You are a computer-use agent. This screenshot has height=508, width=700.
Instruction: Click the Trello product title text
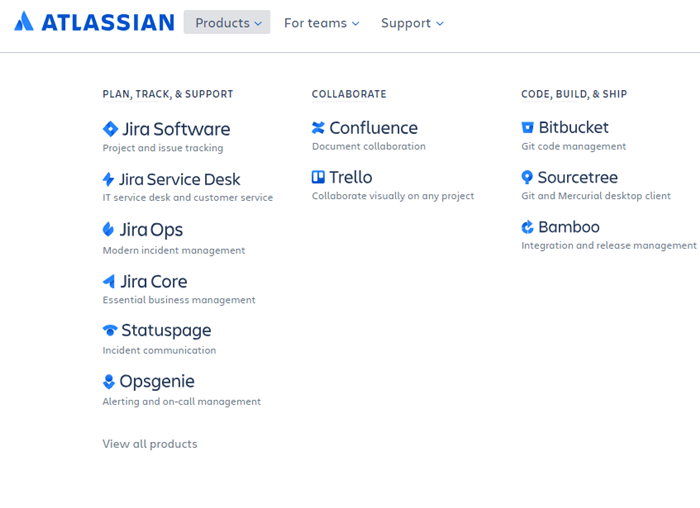350,177
